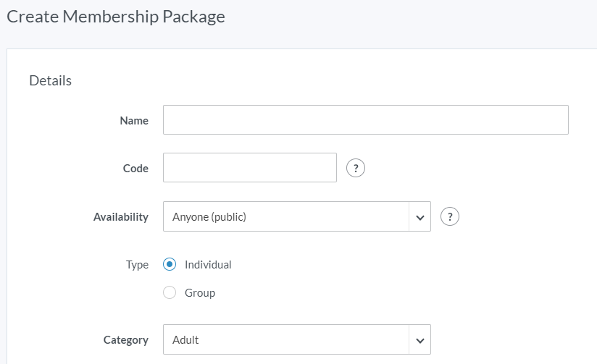Screen dimensions: 597x364
Task: Click the 'Category' field label
Action: click(x=126, y=340)
